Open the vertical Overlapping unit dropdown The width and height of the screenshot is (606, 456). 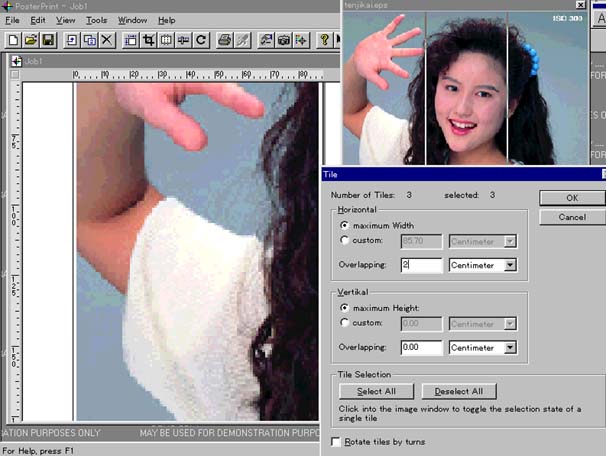(510, 348)
